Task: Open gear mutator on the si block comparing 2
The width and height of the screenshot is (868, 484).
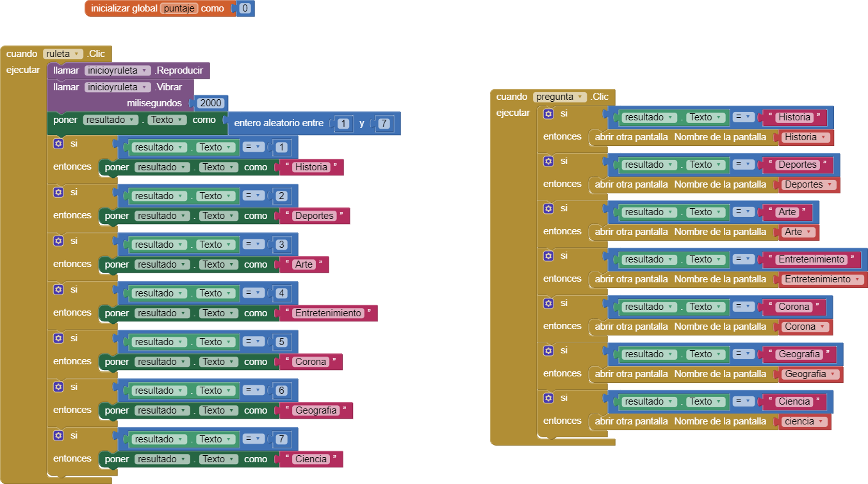Action: point(58,192)
